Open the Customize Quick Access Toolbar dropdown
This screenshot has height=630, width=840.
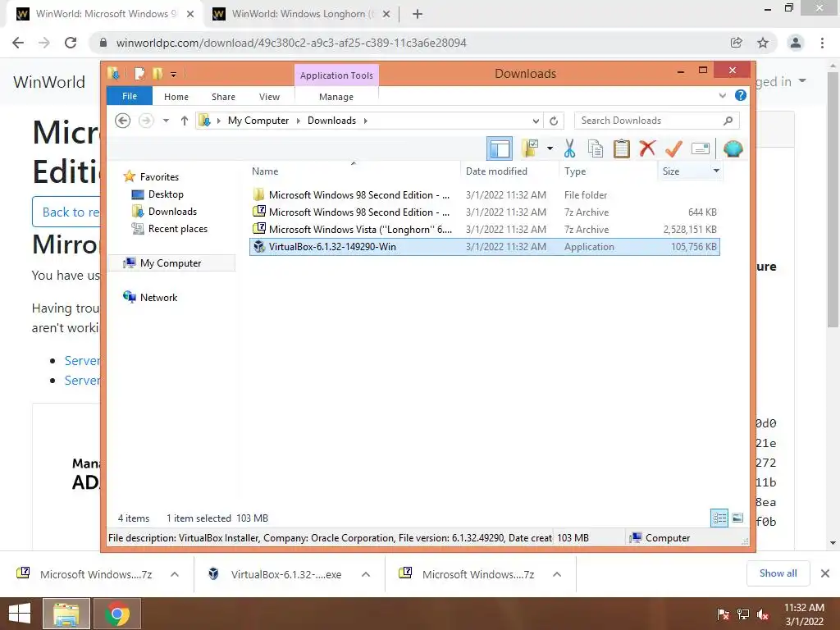pyautogui.click(x=174, y=74)
